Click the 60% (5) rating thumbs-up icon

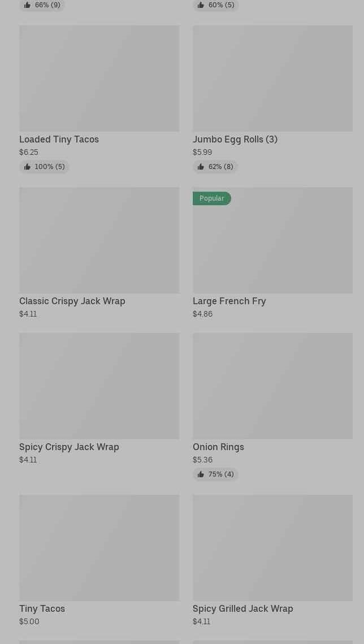tap(201, 5)
